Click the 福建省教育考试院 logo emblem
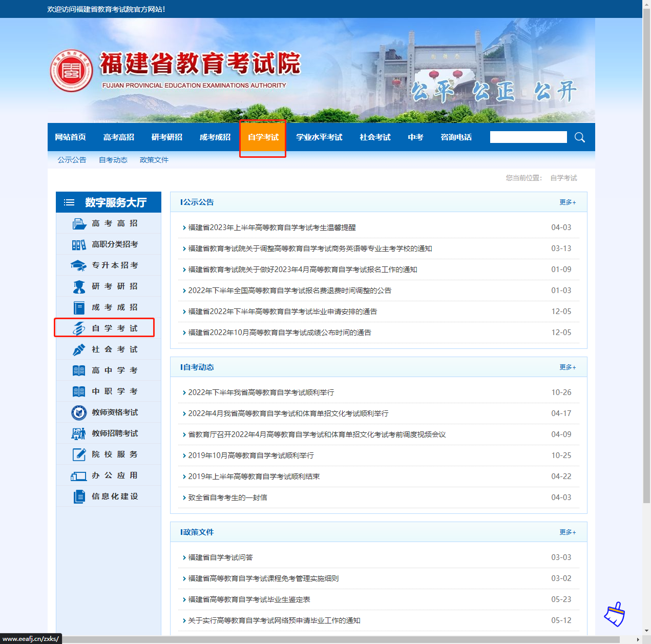 tap(71, 71)
